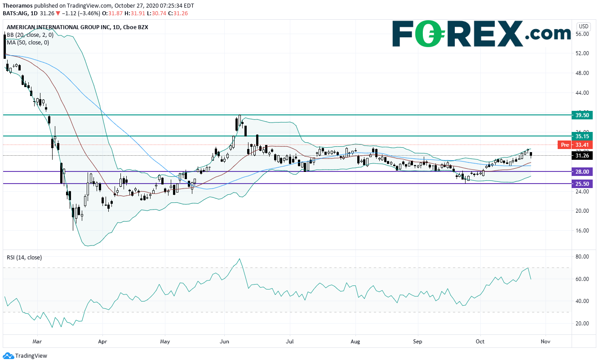Viewport: 599px width, 364px height.
Task: Click the 80.00 level on RSI scale
Action: pos(581,257)
